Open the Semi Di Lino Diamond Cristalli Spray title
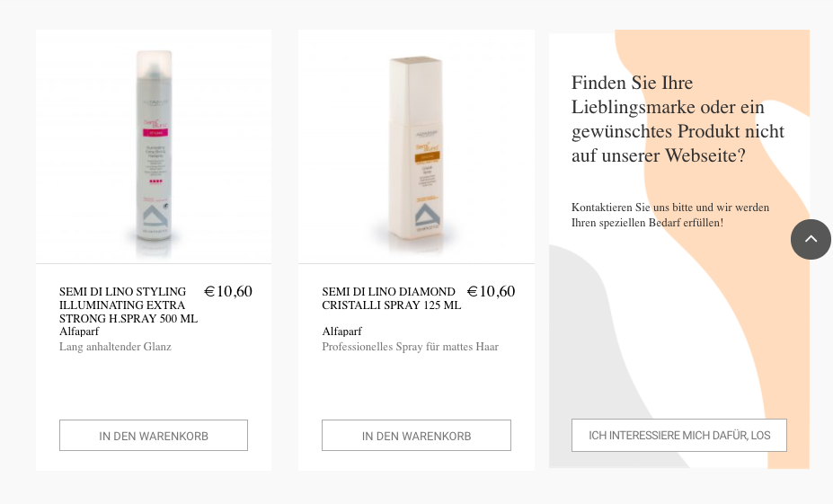The height and width of the screenshot is (504, 833). (392, 298)
